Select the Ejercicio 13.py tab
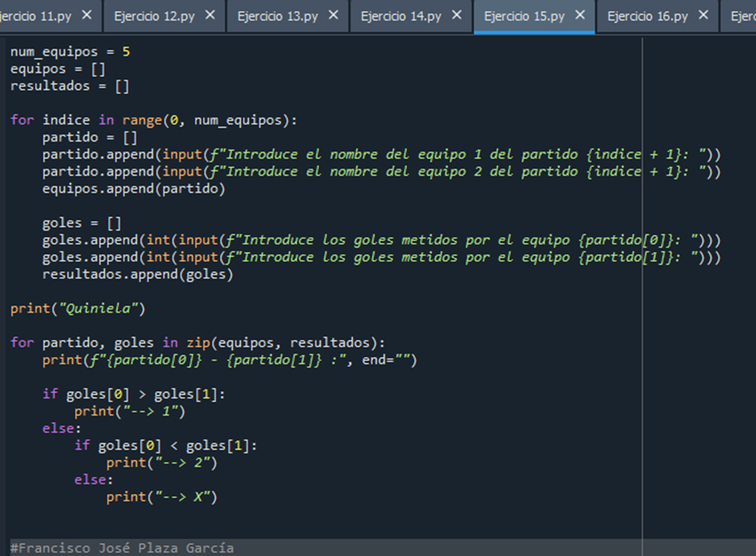756x556 pixels. point(277,16)
